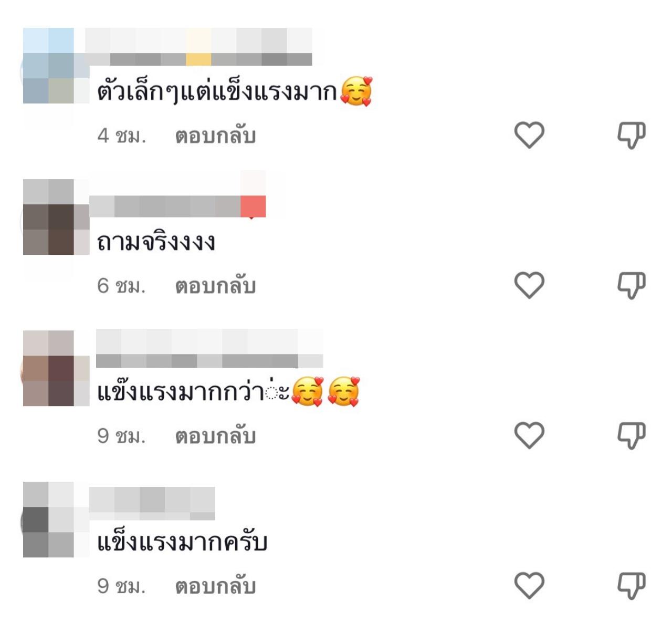The height and width of the screenshot is (623, 672).
Task: Reply to 'แข็งแรงมากกว่าะ' comment
Action: pos(215,437)
